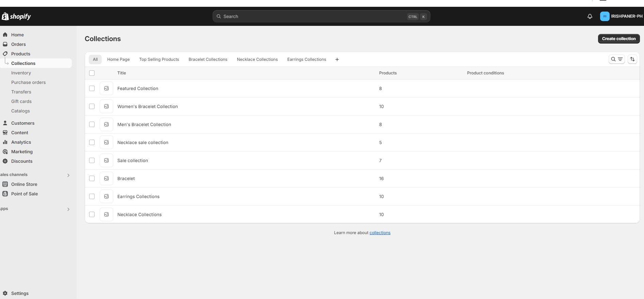
Task: Go to Purchase orders
Action: click(28, 82)
